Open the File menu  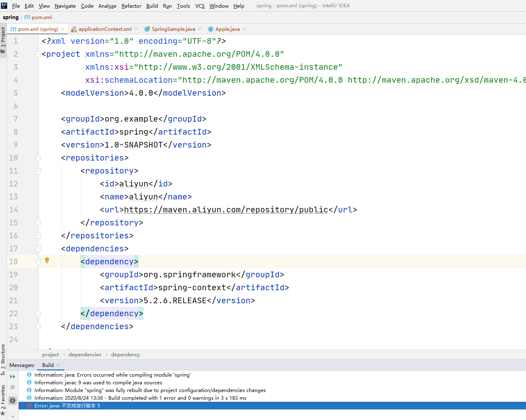16,6
